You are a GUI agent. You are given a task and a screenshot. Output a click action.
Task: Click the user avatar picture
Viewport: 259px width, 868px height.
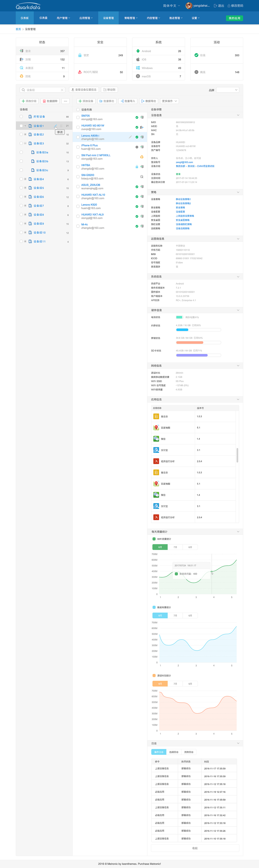189,6
